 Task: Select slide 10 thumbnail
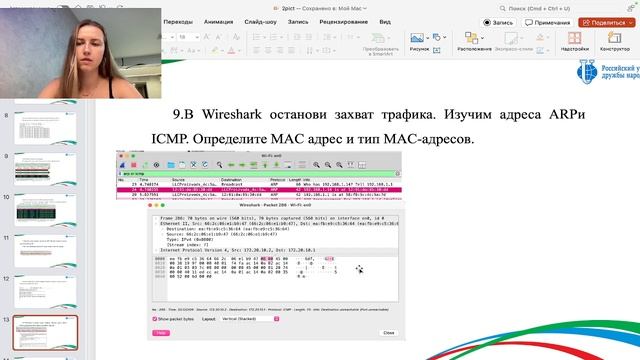(45, 210)
